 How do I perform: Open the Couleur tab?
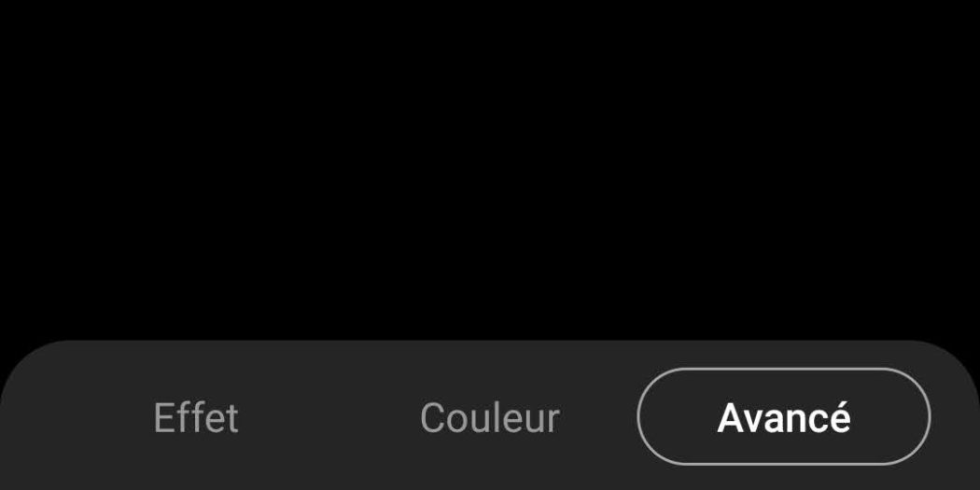489,417
